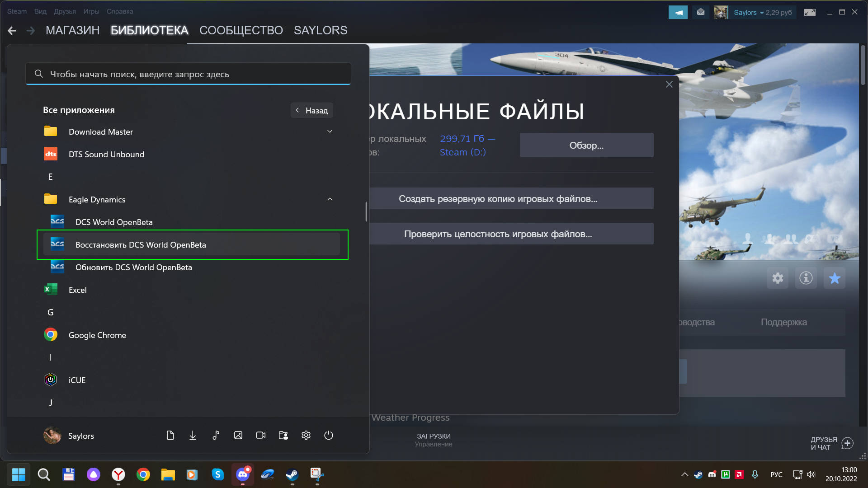This screenshot has height=488, width=868.
Task: Open Поддержка tab on game page
Action: pyautogui.click(x=783, y=322)
